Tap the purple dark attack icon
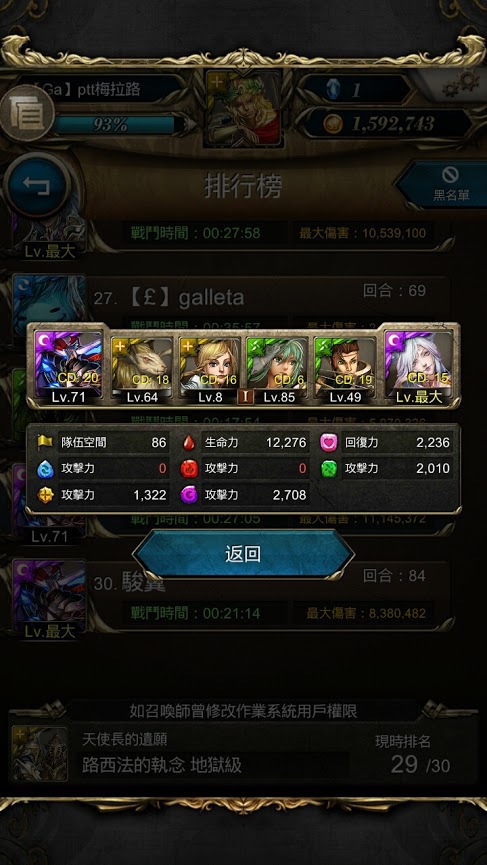487x865 pixels. click(x=189, y=495)
